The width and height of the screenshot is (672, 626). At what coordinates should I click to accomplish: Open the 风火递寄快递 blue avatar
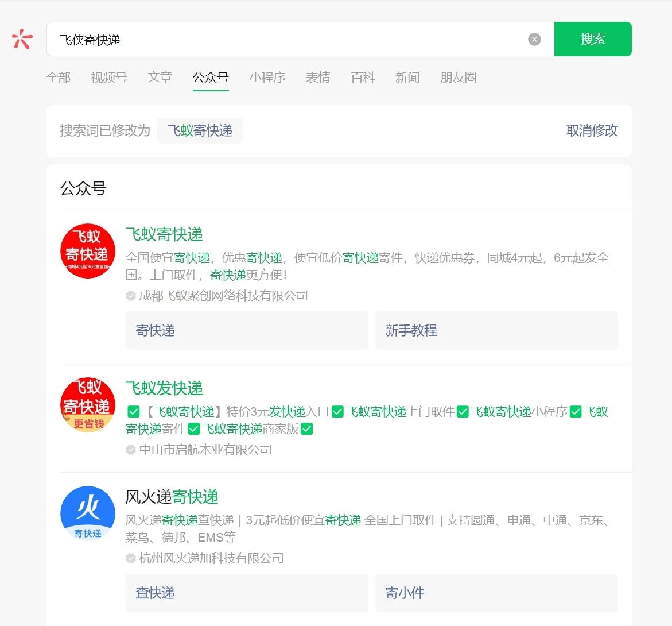[x=88, y=513]
